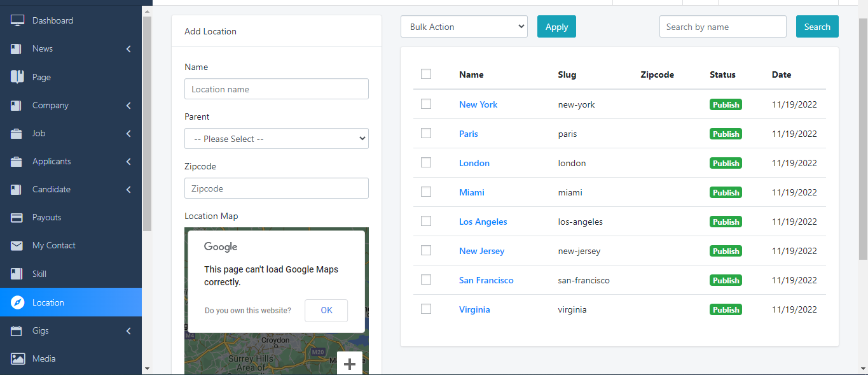Focus the Search by name field
The width and height of the screenshot is (868, 375).
click(x=722, y=27)
